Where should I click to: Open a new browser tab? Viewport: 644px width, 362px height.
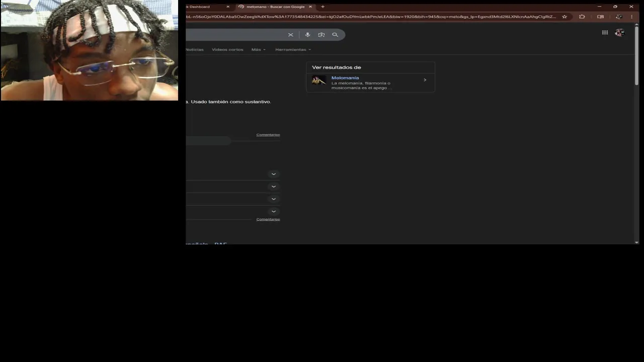323,7
